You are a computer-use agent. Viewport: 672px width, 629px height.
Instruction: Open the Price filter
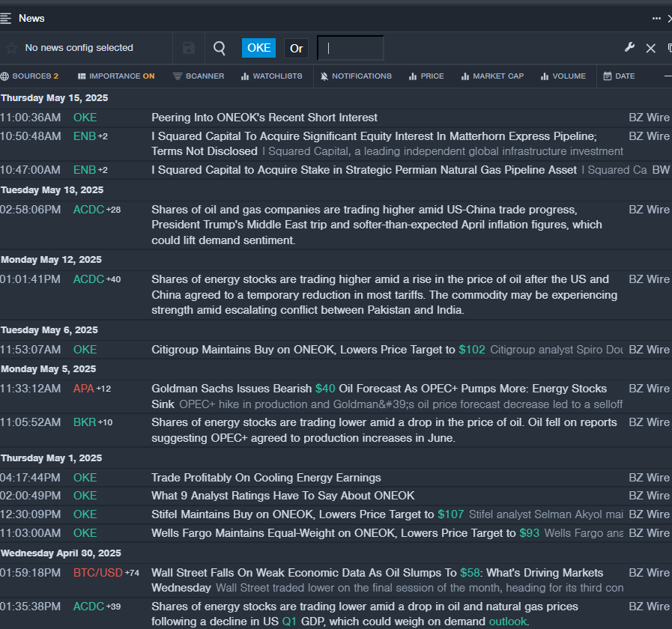(x=426, y=76)
